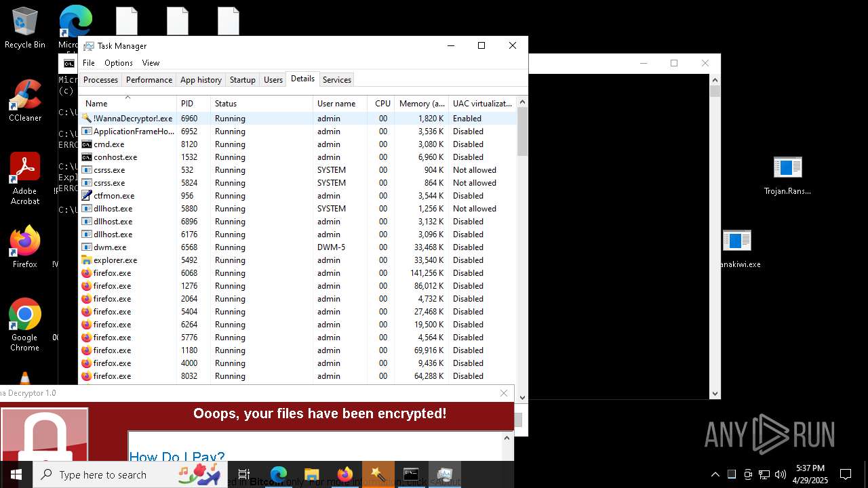
Task: Open the View menu in Task Manager
Action: pyautogui.click(x=151, y=63)
